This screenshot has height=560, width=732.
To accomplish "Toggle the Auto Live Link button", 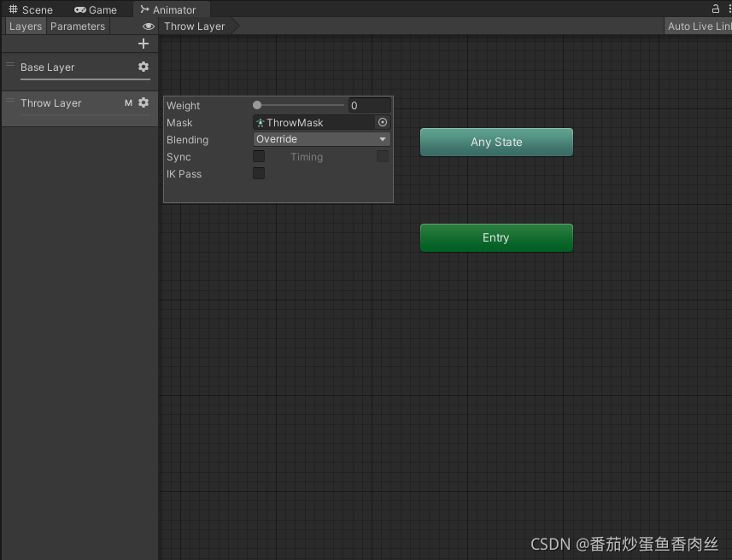I will (x=699, y=26).
